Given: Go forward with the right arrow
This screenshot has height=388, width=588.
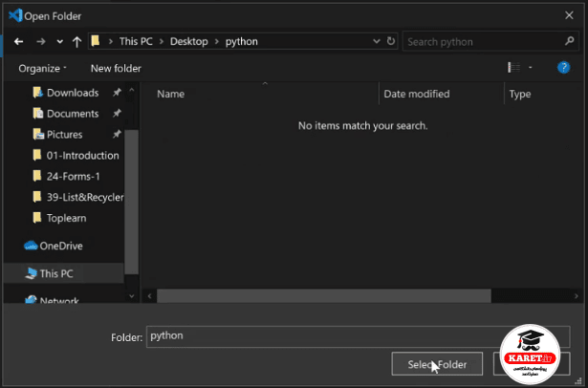Looking at the screenshot, I should click(41, 42).
